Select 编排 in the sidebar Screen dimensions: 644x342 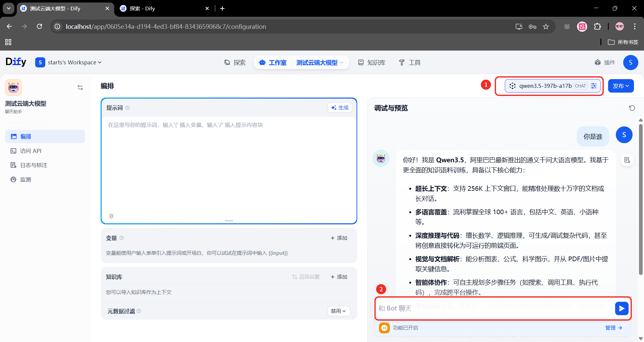tap(45, 136)
